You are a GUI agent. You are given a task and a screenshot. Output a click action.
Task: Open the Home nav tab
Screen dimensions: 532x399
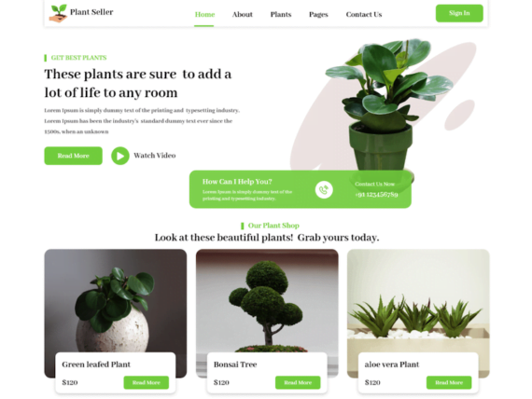click(x=204, y=14)
